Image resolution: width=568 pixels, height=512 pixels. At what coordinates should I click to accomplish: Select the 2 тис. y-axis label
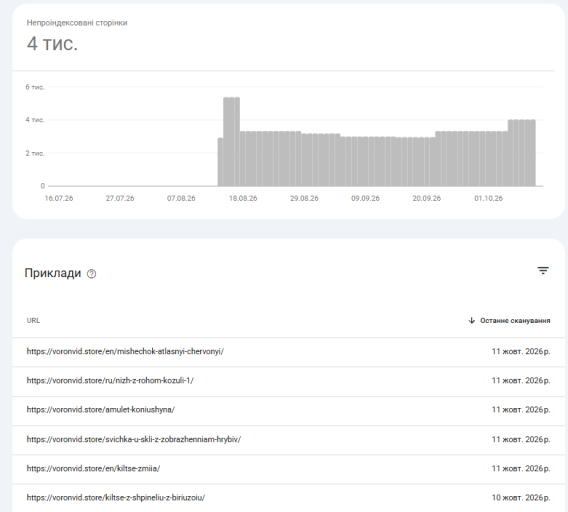(x=35, y=153)
